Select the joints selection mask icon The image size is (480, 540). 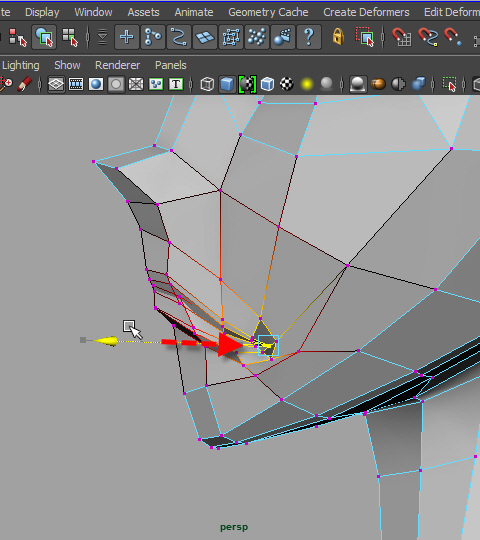click(153, 37)
